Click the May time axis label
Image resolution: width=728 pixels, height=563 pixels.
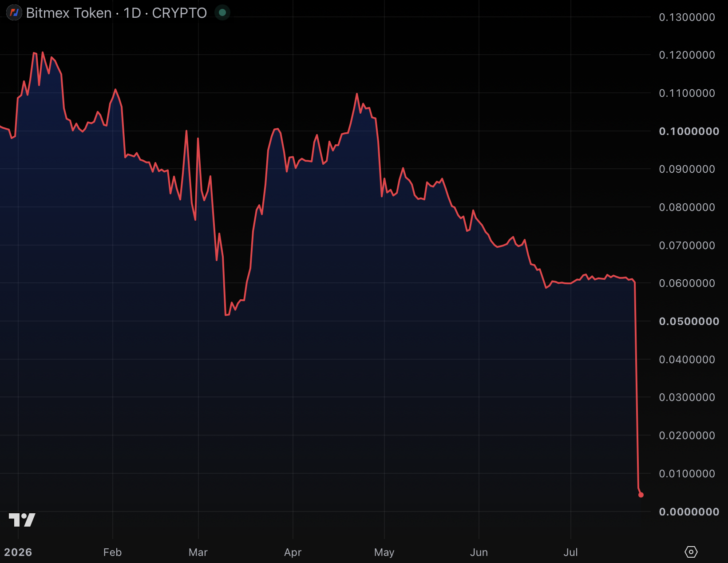pyautogui.click(x=384, y=552)
